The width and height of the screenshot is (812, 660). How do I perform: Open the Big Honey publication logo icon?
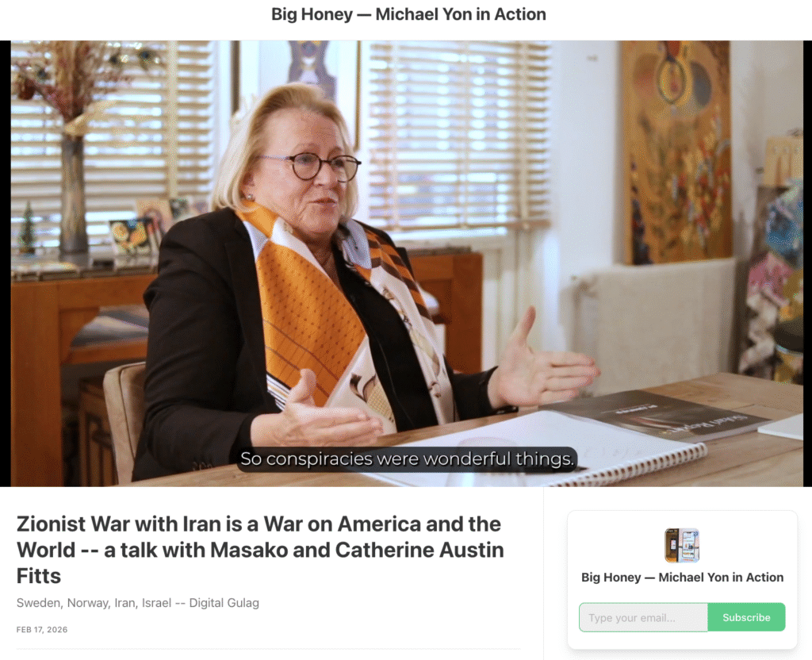tap(682, 545)
